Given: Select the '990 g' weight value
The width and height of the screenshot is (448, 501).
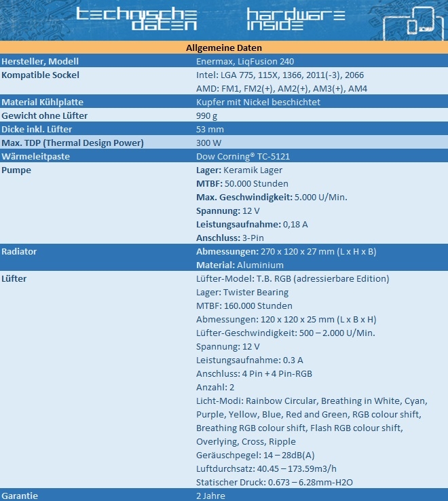Looking at the screenshot, I should point(206,115).
